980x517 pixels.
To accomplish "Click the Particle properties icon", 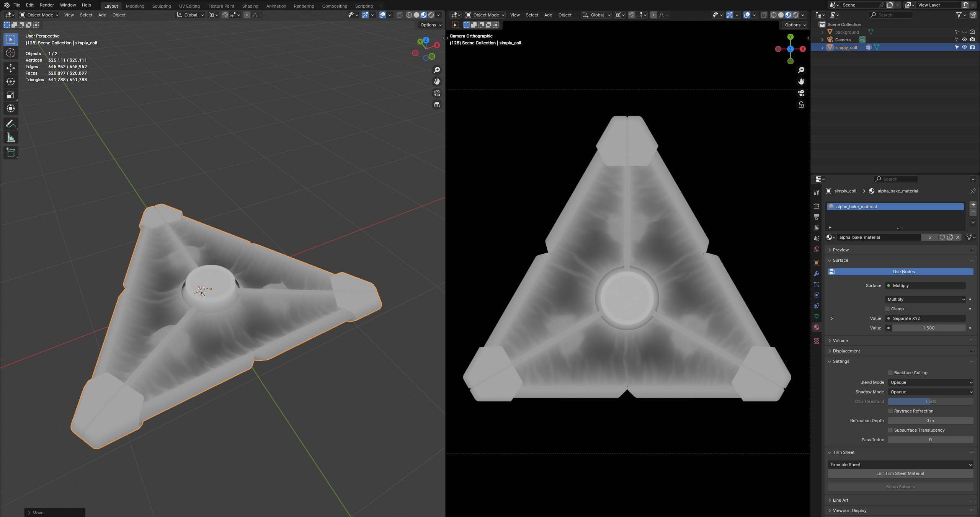I will tap(817, 284).
